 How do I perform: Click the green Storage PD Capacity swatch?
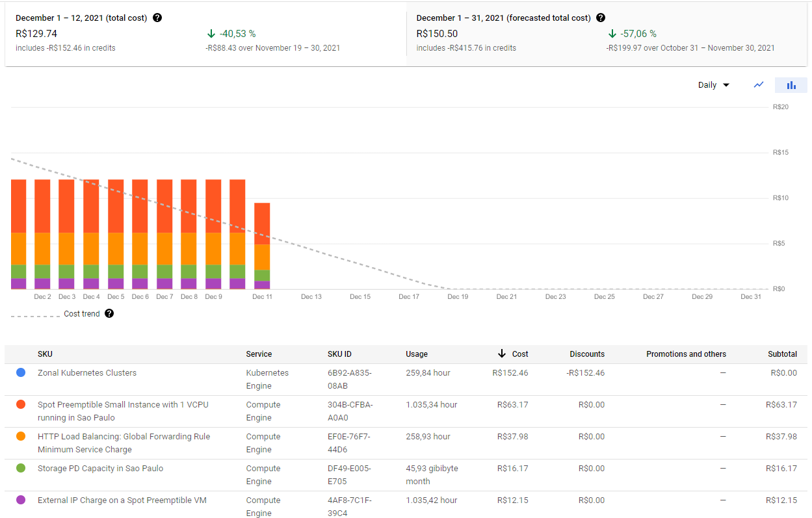[21, 468]
